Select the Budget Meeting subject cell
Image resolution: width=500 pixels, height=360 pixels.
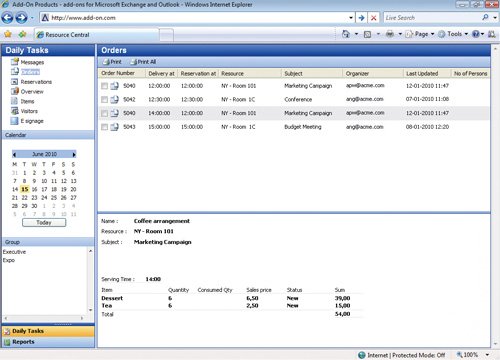tap(303, 127)
